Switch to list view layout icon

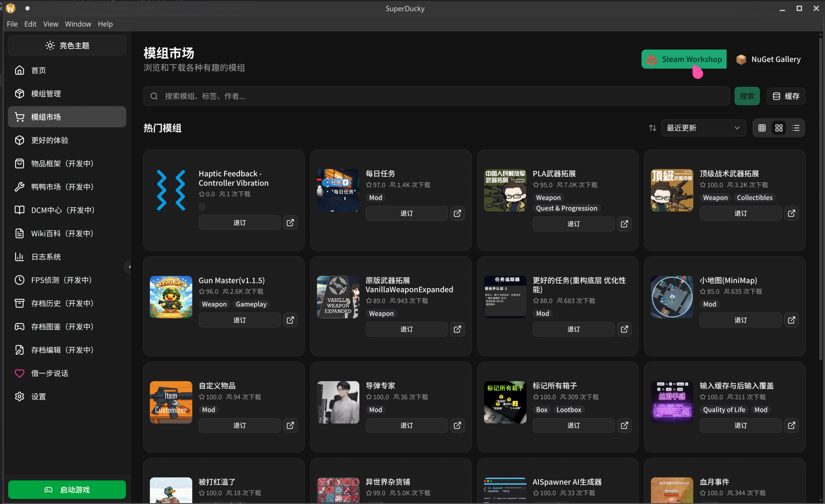pyautogui.click(x=796, y=128)
